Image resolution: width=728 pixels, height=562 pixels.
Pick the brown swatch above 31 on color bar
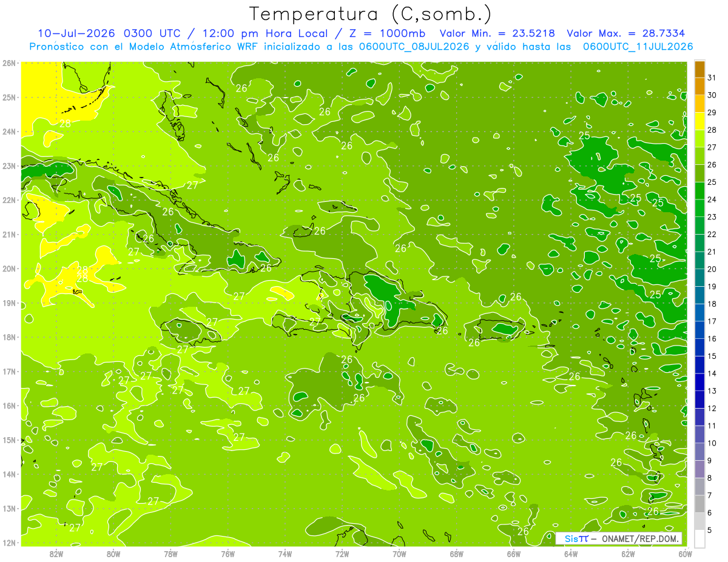(x=700, y=69)
